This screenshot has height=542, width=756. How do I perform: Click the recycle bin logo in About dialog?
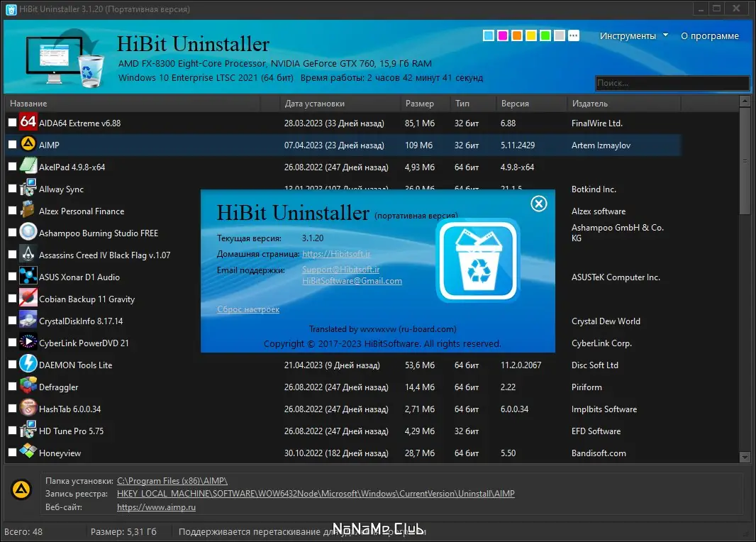pyautogui.click(x=478, y=261)
